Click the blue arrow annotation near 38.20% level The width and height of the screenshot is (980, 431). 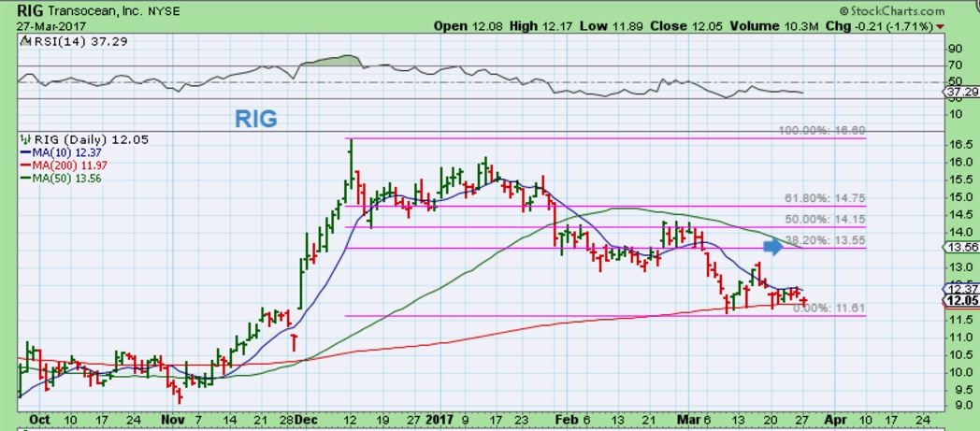[771, 247]
